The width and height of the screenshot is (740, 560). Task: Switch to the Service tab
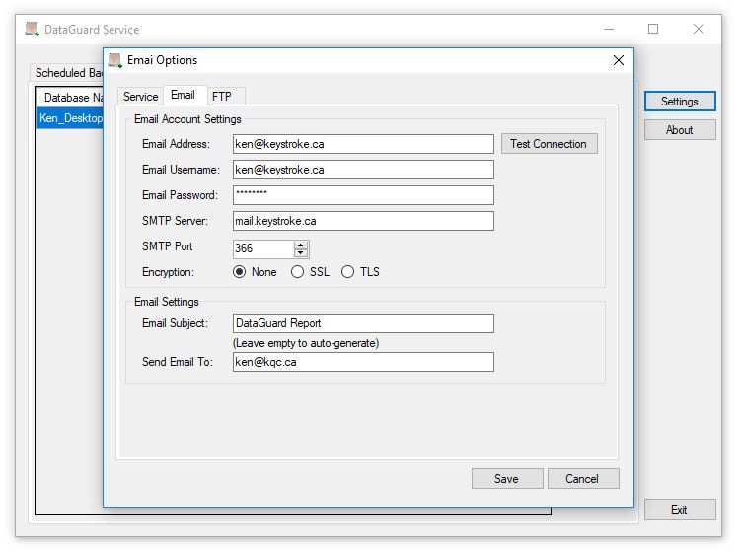pos(140,97)
